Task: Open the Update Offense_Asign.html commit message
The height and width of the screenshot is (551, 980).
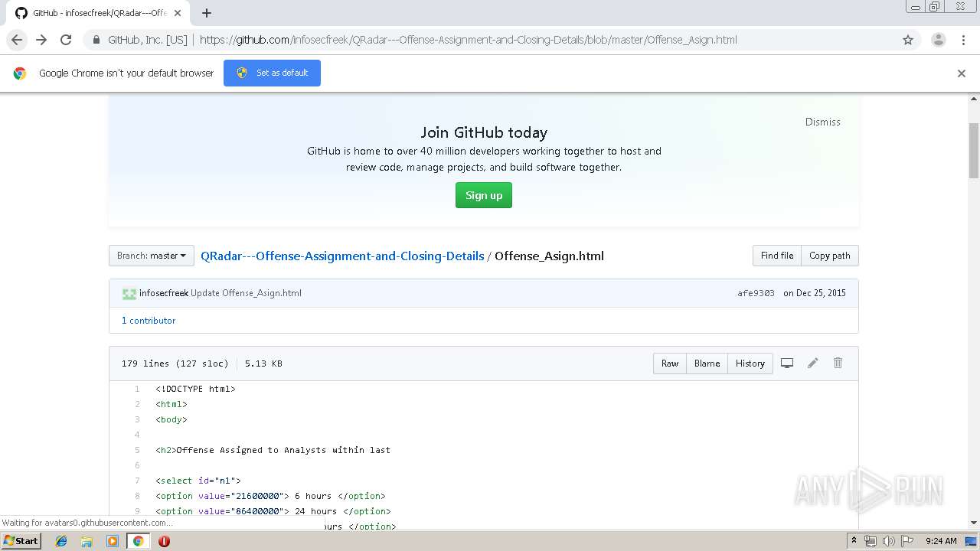Action: (246, 293)
